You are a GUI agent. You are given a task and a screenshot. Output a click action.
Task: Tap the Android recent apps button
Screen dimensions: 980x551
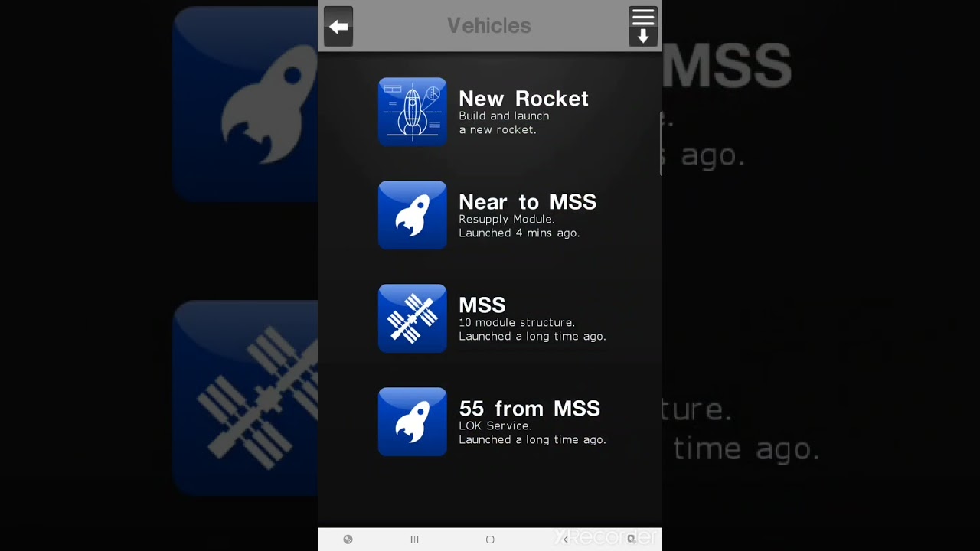tap(414, 540)
